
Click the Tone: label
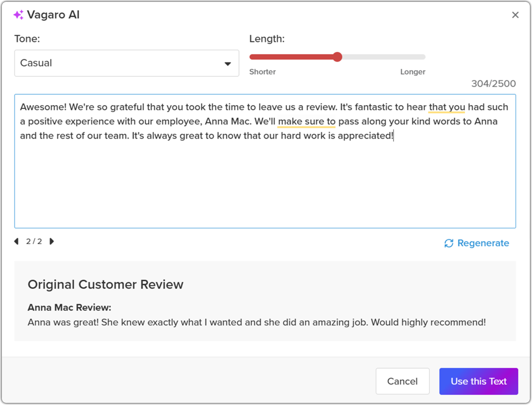point(27,39)
